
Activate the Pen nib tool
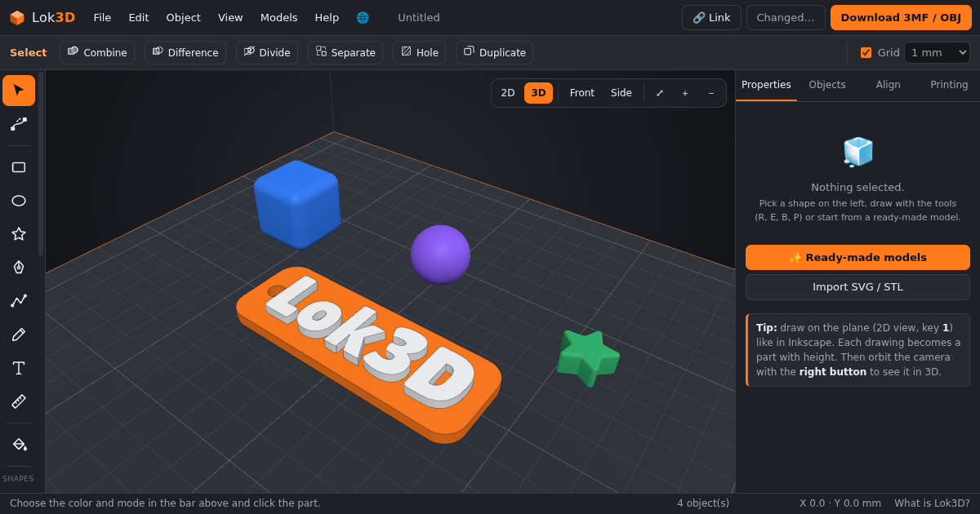(19, 268)
